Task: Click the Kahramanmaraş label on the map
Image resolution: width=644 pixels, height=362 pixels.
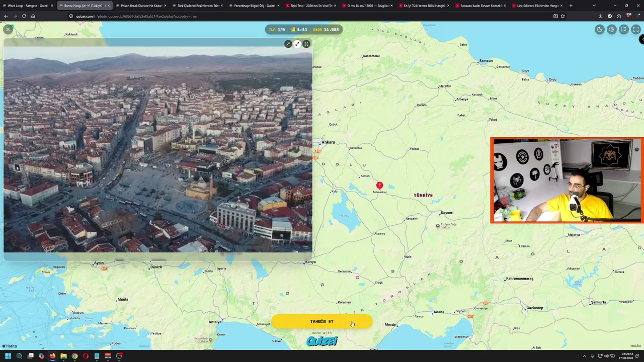Action: [x=520, y=279]
